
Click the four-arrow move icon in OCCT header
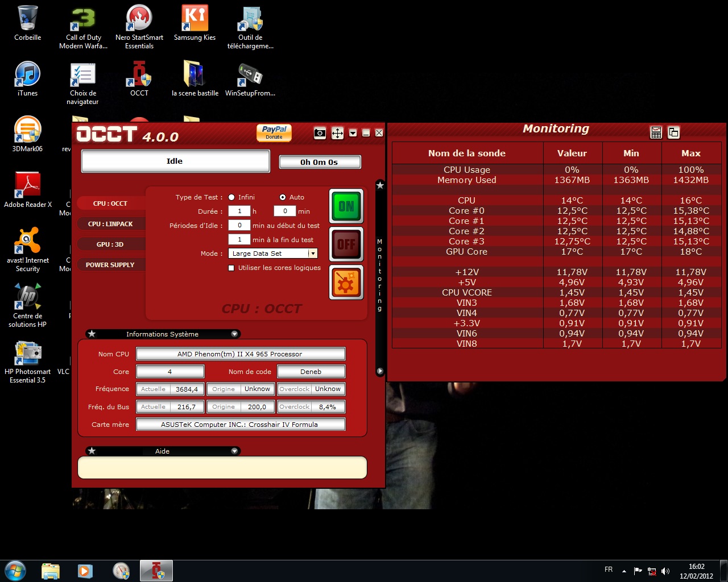337,133
